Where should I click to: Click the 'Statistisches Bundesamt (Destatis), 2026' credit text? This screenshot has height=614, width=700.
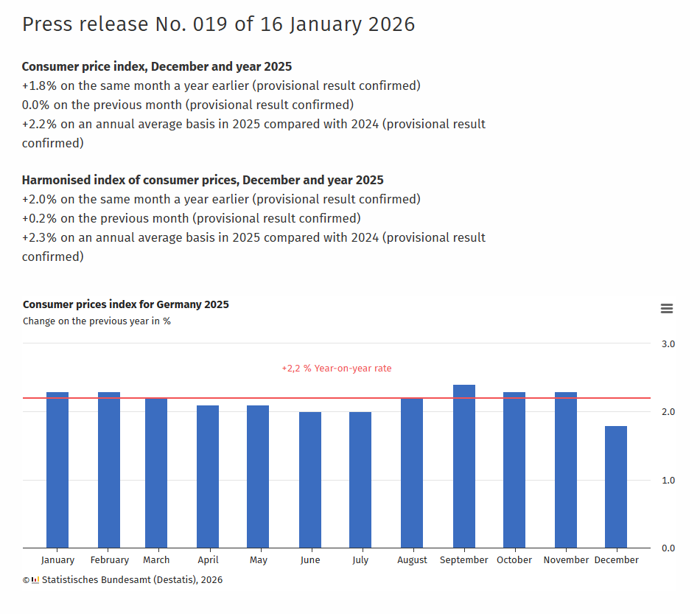pyautogui.click(x=132, y=580)
